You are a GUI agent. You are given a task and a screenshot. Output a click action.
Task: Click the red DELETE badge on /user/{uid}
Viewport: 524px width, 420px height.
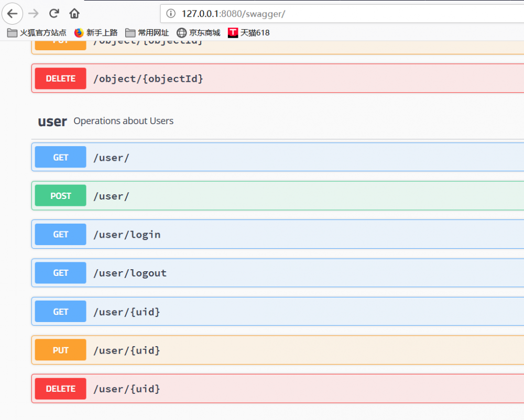coord(60,389)
